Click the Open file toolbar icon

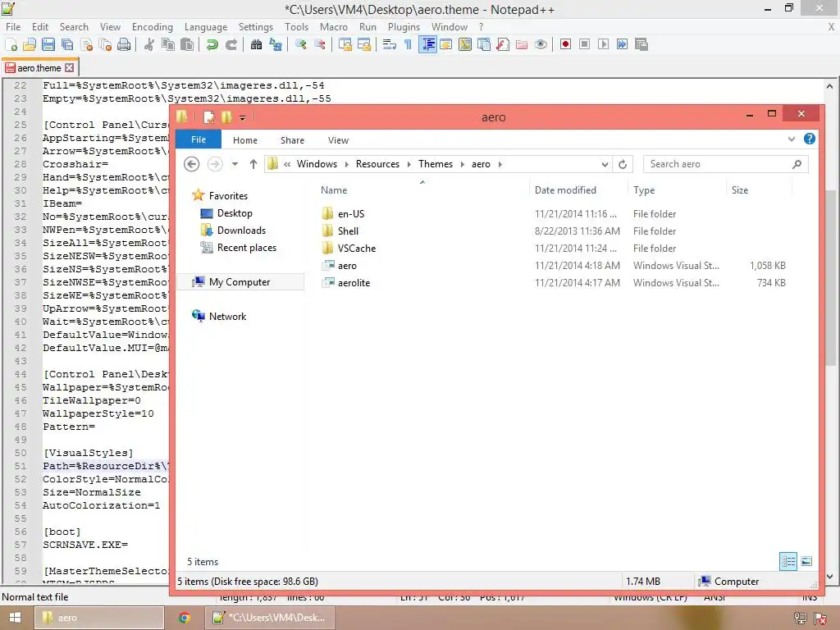point(30,44)
